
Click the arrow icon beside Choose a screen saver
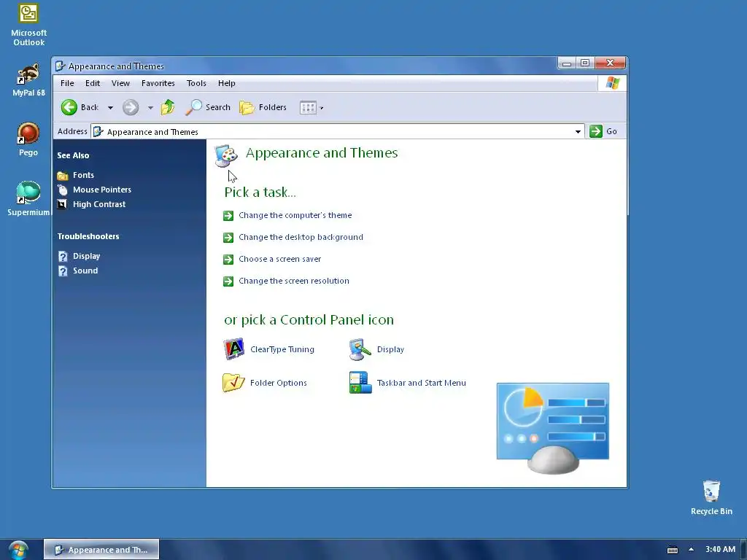[x=228, y=260]
